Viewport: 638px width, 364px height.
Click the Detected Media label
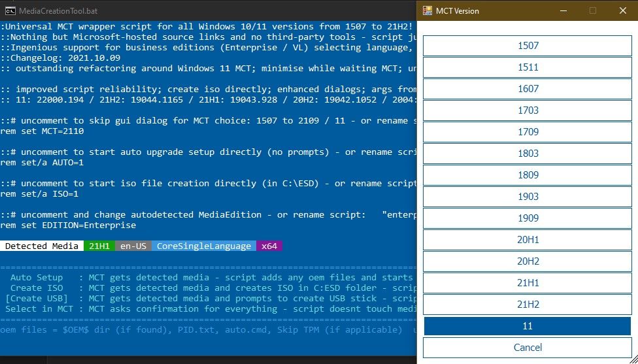click(41, 246)
